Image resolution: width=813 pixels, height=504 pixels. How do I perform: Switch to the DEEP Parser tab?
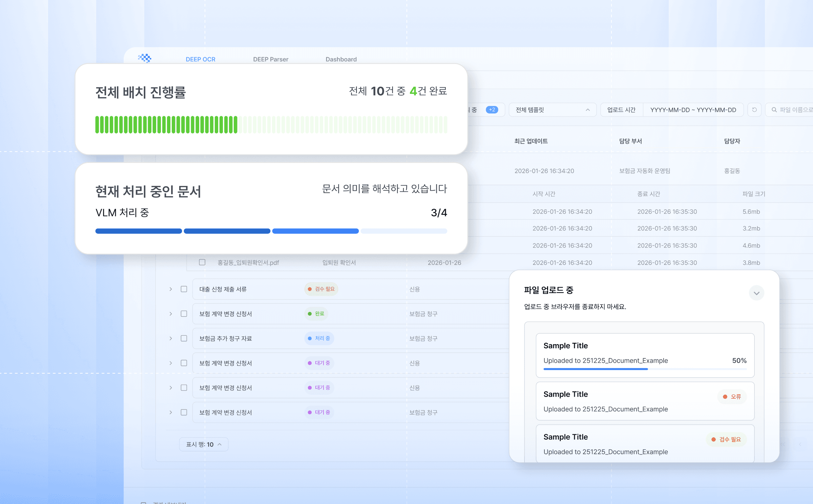click(x=270, y=59)
